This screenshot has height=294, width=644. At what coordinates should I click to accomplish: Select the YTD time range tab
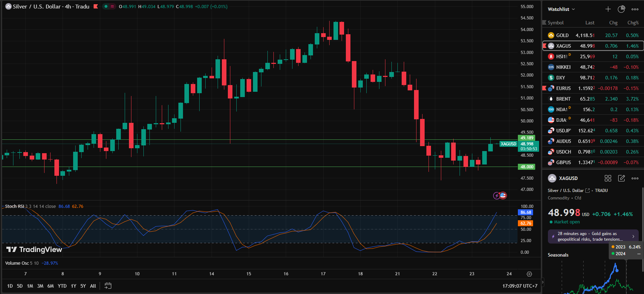[62, 286]
